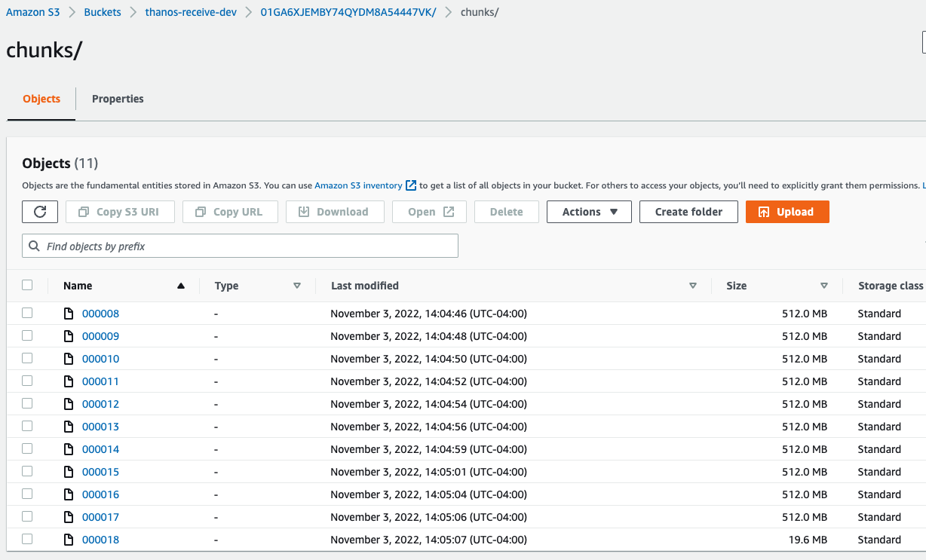Open the Actions dropdown menu
The image size is (926, 560).
tap(589, 212)
